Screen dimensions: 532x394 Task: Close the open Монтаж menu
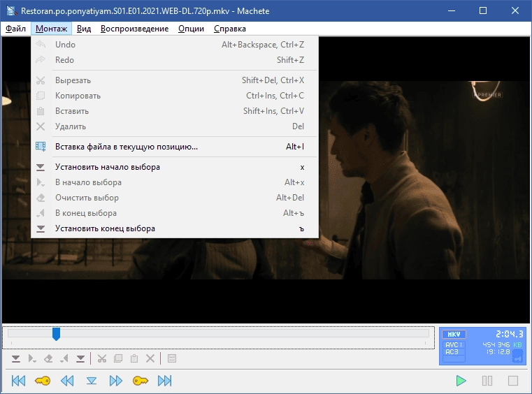coord(51,29)
